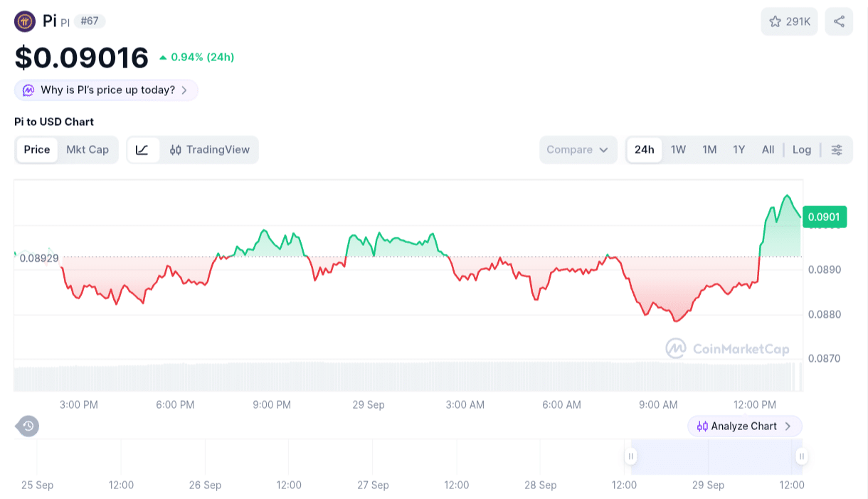Show the Mkt Cap chart
Viewport: 868px width, 499px height.
(88, 150)
